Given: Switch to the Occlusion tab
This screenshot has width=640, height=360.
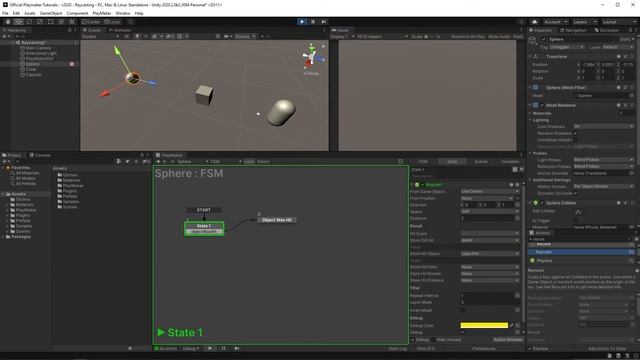Looking at the screenshot, I should point(607,30).
